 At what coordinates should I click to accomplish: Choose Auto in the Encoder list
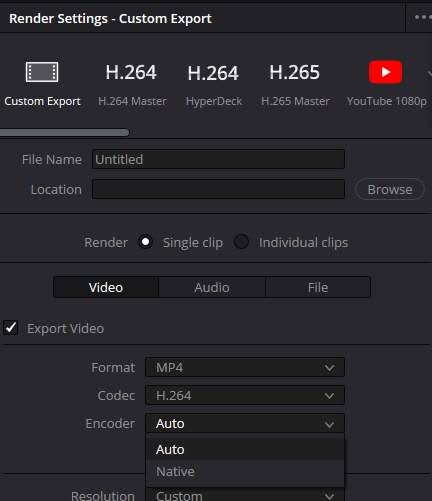click(x=245, y=449)
